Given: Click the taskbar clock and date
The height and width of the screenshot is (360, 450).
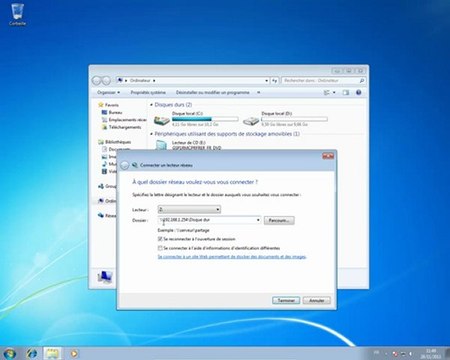Looking at the screenshot, I should 431,354.
